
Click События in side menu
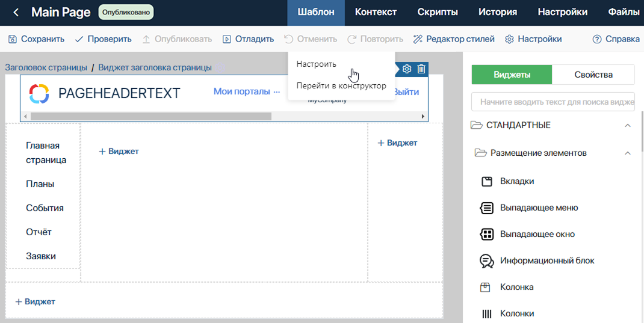click(x=45, y=208)
